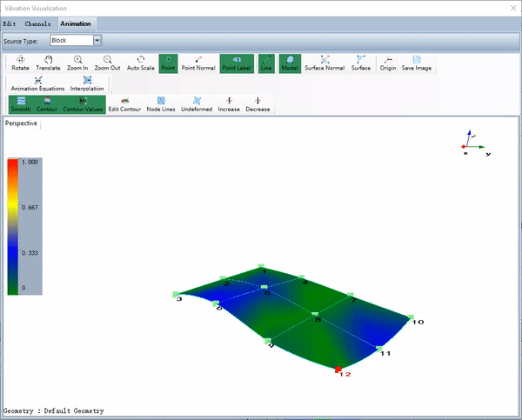The width and height of the screenshot is (522, 420).
Task: Click the XYZ axis orientation triad
Action: tap(475, 143)
